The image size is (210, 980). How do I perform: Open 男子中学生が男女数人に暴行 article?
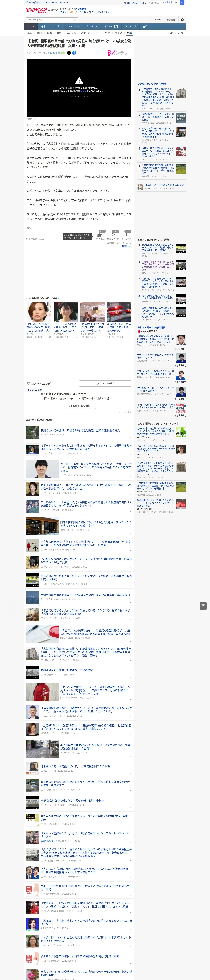click(95, 747)
